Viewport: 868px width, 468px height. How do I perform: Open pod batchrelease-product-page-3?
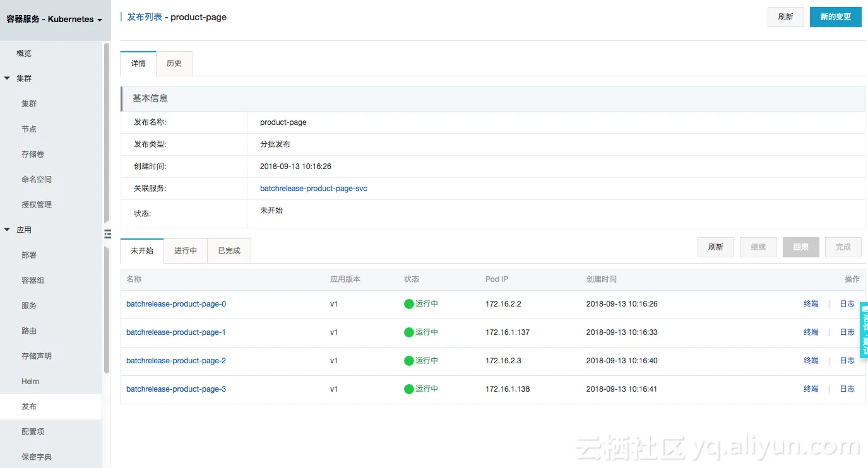pos(176,389)
